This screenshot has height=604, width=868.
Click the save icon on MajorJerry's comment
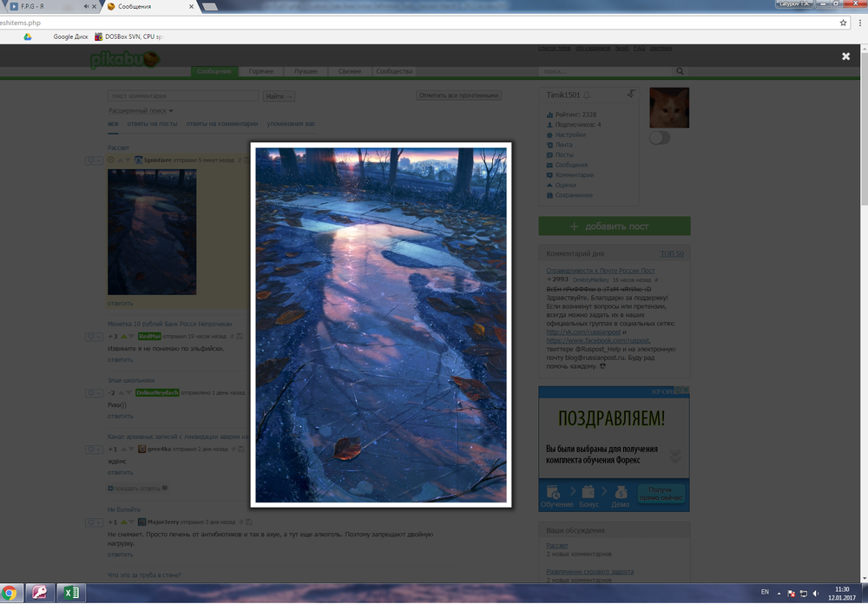point(249,522)
